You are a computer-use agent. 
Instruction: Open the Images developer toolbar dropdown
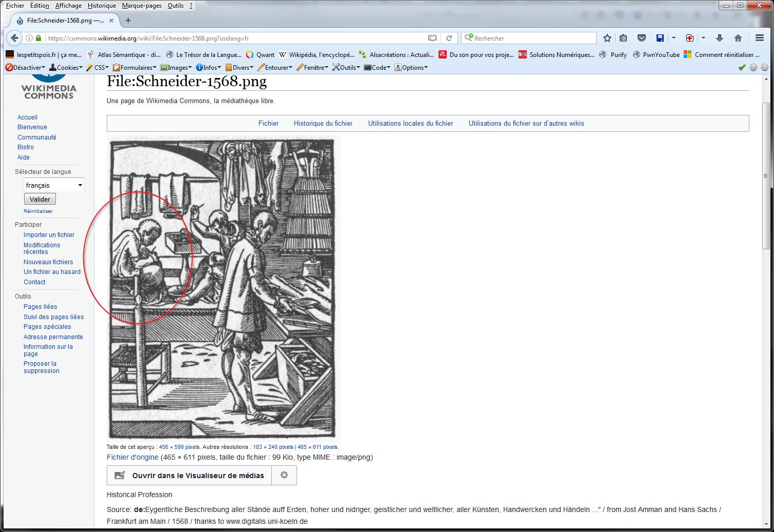pyautogui.click(x=176, y=68)
